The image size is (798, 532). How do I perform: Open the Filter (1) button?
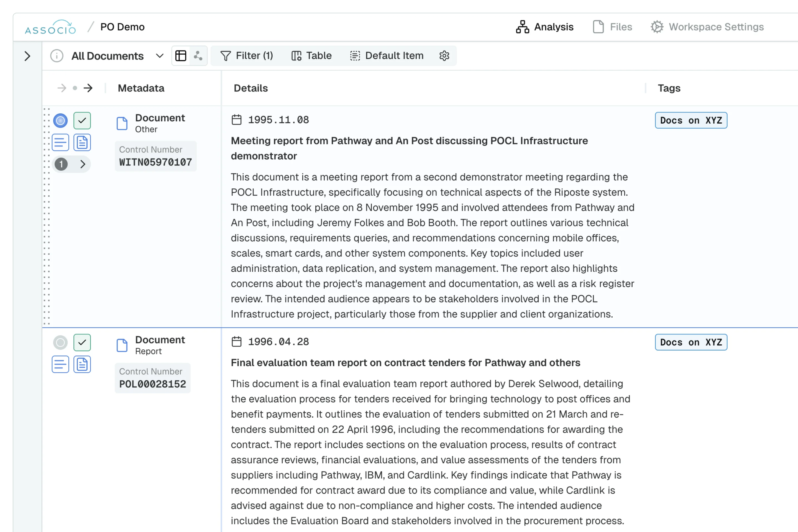click(x=247, y=56)
